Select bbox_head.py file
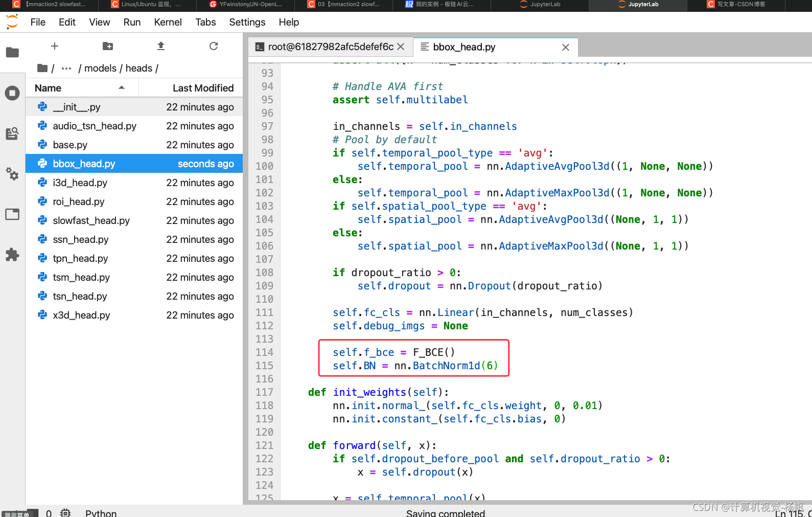This screenshot has width=812, height=517. coord(134,164)
